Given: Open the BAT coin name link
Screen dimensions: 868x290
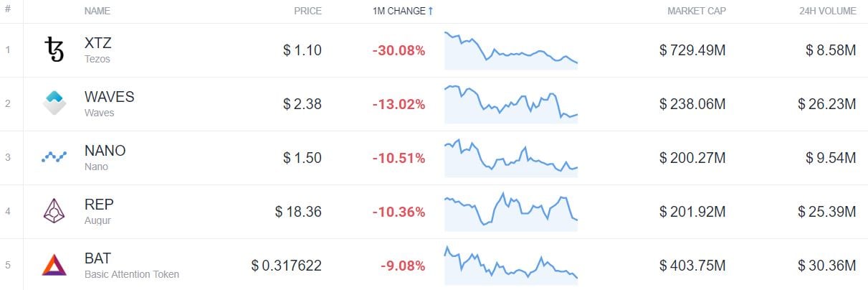Looking at the screenshot, I should (x=97, y=258).
